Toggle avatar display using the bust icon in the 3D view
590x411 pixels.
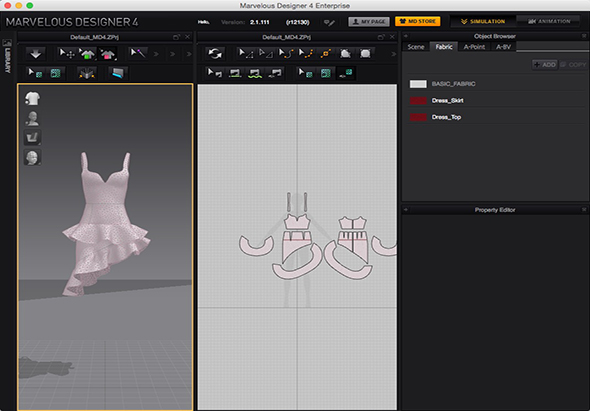coord(33,118)
